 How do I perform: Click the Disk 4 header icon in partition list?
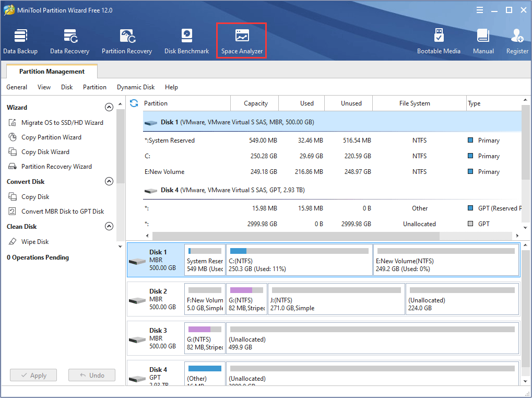pyautogui.click(x=151, y=191)
